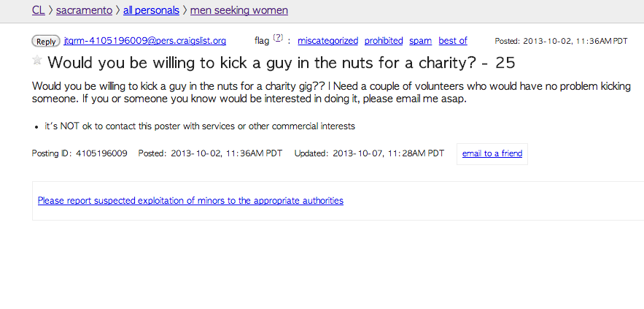Flag the post as prohibited
The image size is (644, 309).
point(383,41)
